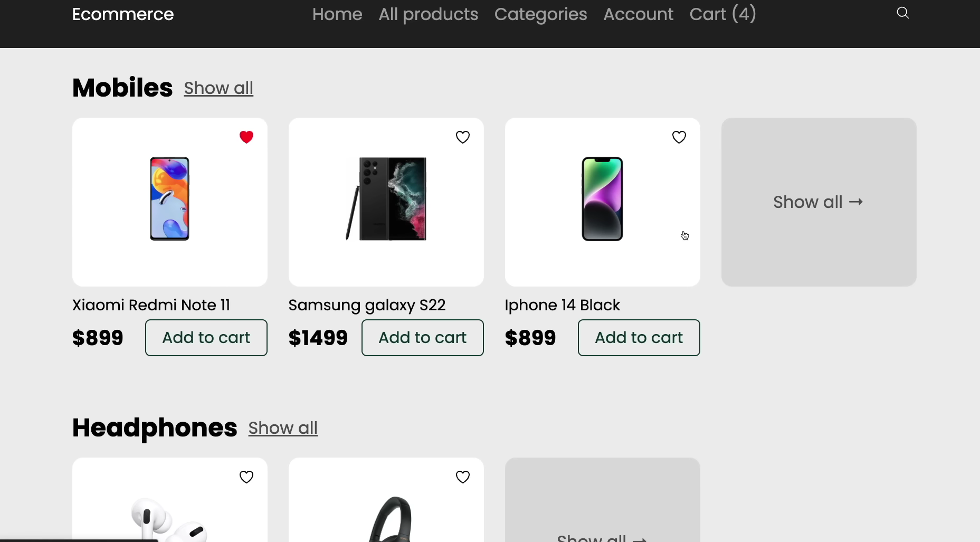
Task: Favorite the AirPods product heart icon
Action: click(246, 477)
